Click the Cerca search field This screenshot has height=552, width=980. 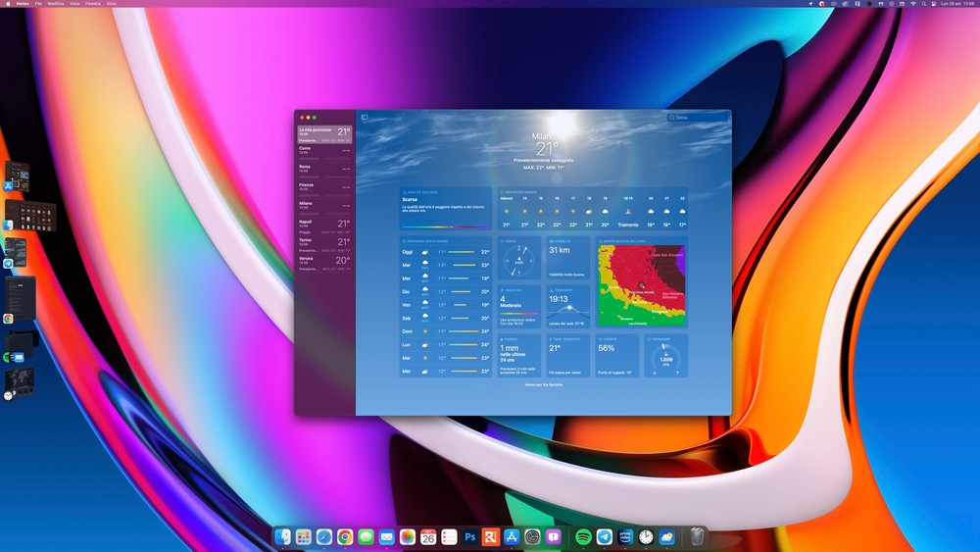tap(700, 118)
